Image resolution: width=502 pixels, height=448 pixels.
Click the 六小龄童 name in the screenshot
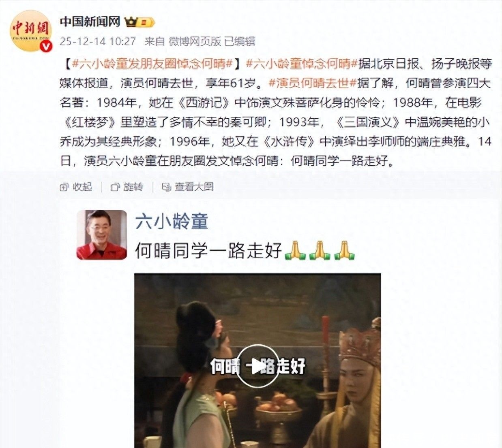[172, 222]
